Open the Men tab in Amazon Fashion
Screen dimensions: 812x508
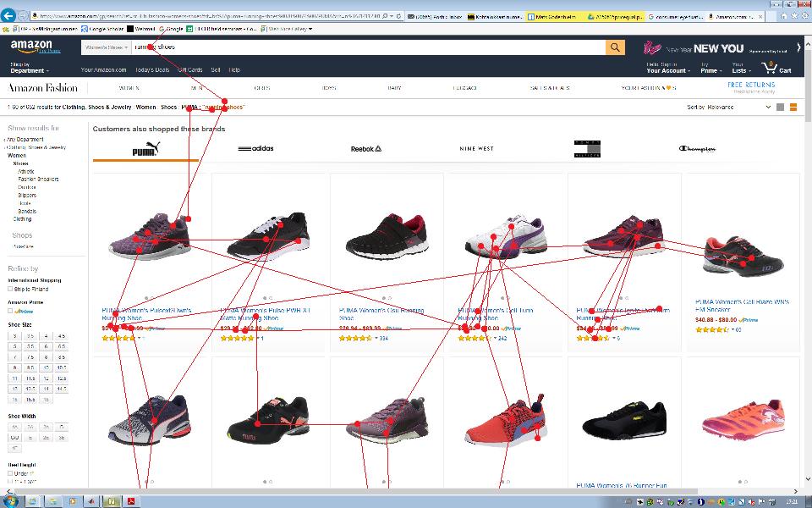197,88
